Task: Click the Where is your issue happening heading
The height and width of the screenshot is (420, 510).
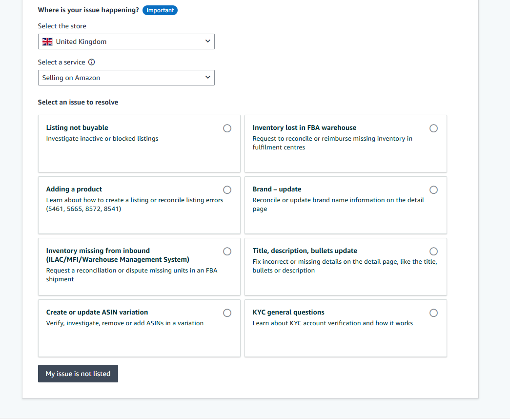Action: pos(88,10)
